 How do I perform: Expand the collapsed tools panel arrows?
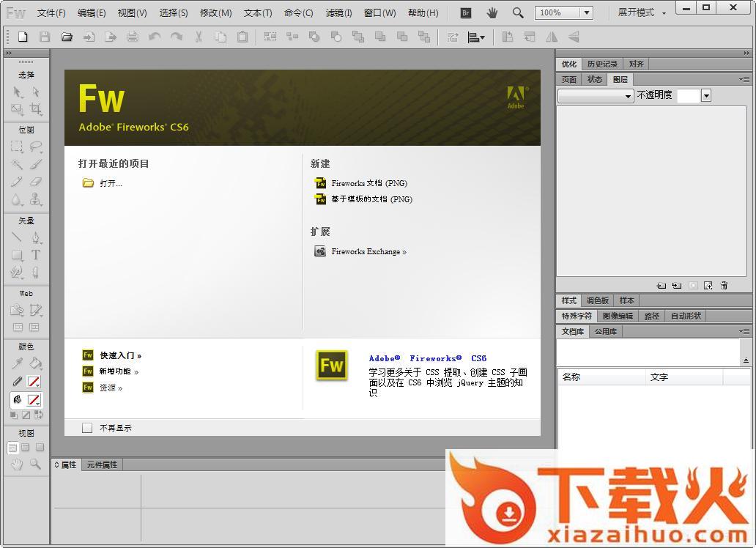(x=9, y=53)
